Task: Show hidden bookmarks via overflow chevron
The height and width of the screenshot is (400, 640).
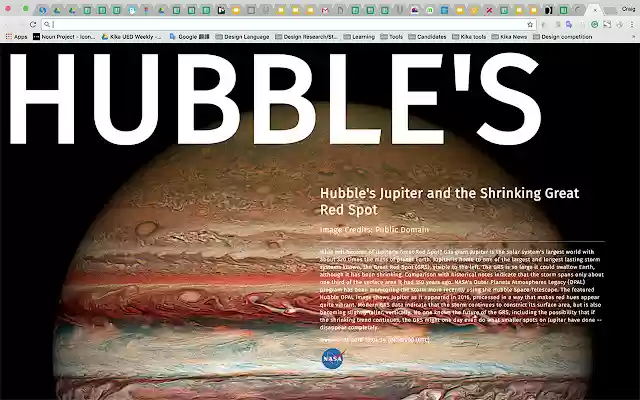Action: coord(633,37)
